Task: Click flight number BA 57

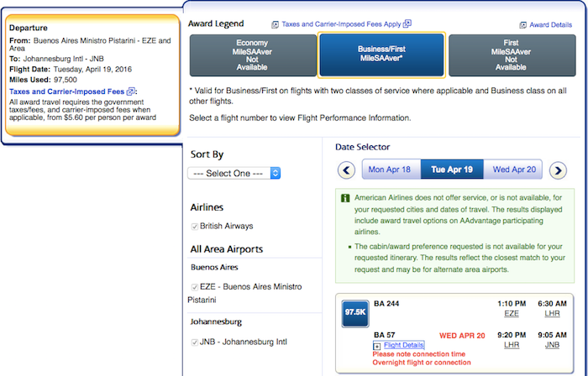Action: (x=385, y=335)
